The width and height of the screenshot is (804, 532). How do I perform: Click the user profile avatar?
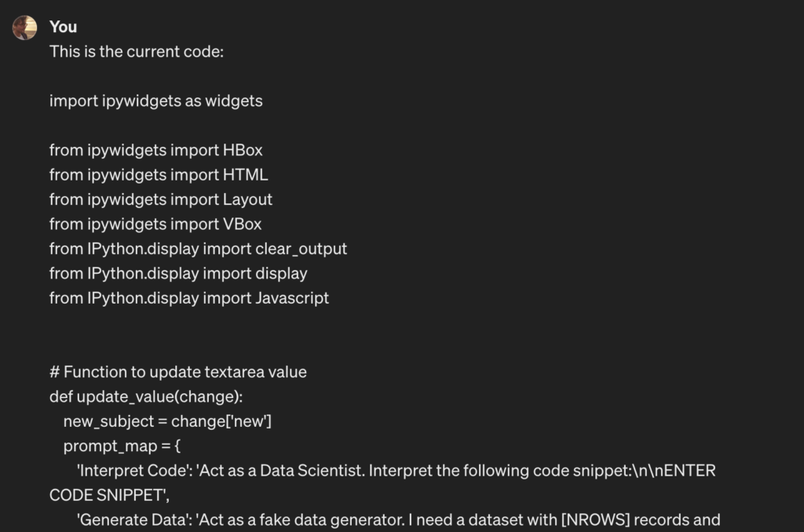[x=24, y=27]
